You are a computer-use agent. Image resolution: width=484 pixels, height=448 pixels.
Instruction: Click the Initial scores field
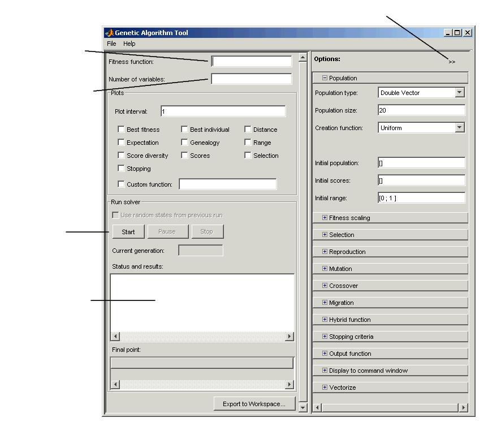pyautogui.click(x=421, y=180)
